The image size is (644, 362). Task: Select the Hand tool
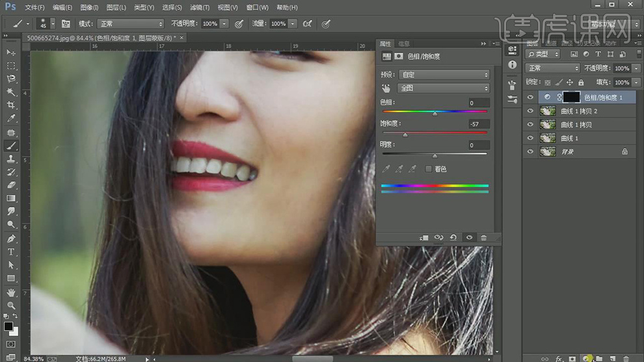[x=11, y=292]
